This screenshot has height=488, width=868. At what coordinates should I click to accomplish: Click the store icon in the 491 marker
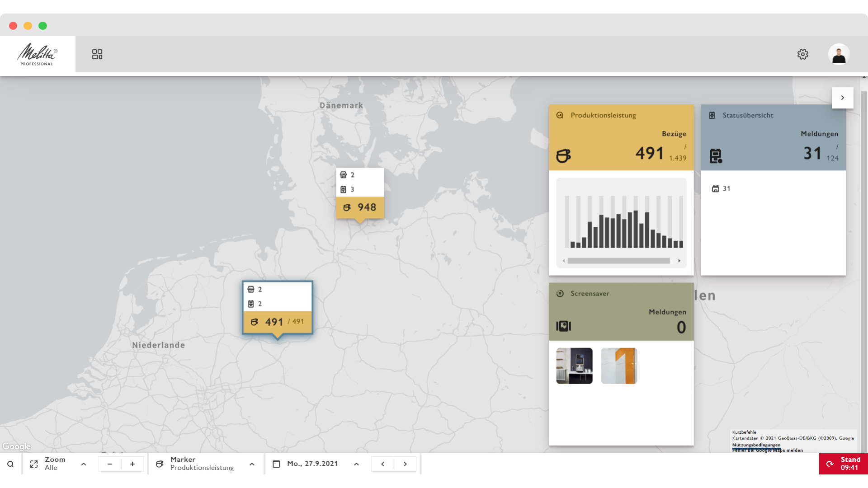(x=251, y=289)
